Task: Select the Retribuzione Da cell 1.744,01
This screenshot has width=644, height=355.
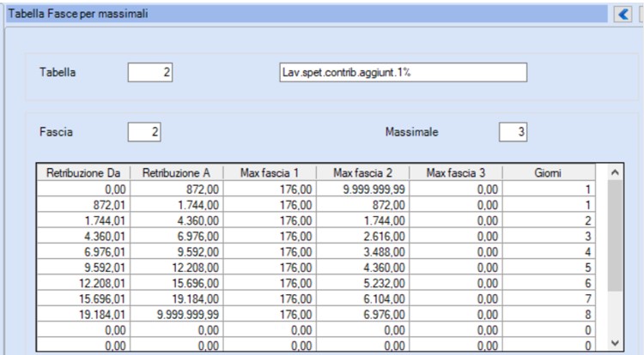Action: [83, 220]
